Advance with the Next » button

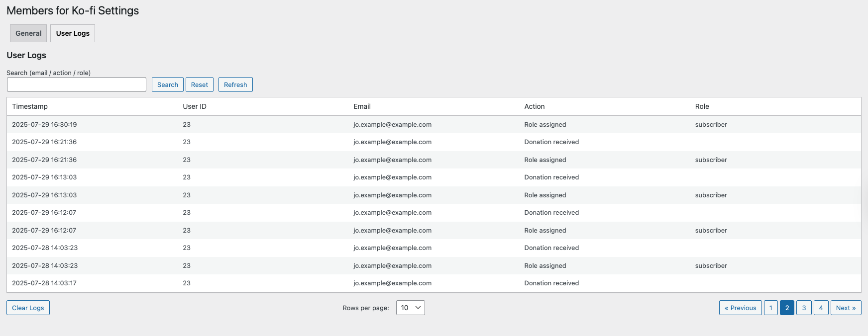pyautogui.click(x=846, y=308)
